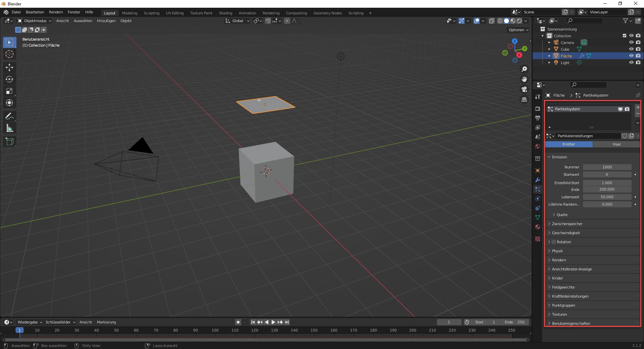Pin the properties editor with pin icon
This screenshot has height=349, width=644.
638,95
